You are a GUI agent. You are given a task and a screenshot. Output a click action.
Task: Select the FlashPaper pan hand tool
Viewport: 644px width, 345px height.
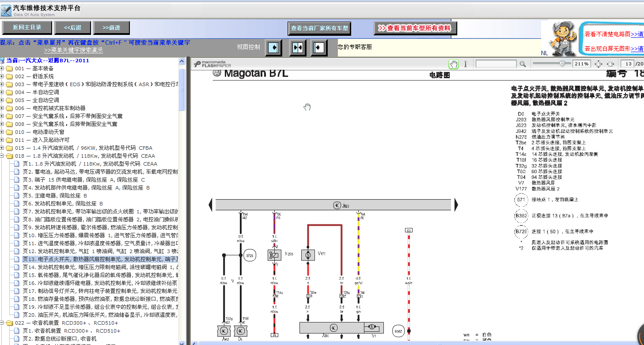coord(454,64)
